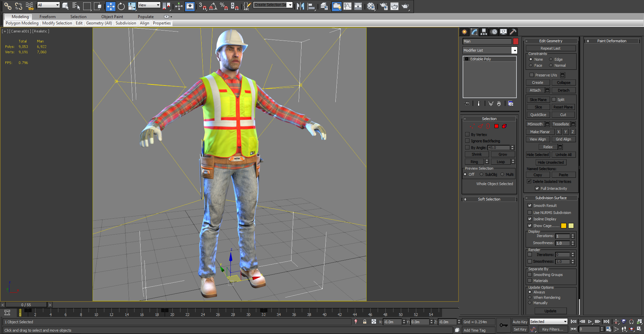Enable Preserve UVs checkbox
Viewport: 644px width, 334px height.
pyautogui.click(x=532, y=75)
